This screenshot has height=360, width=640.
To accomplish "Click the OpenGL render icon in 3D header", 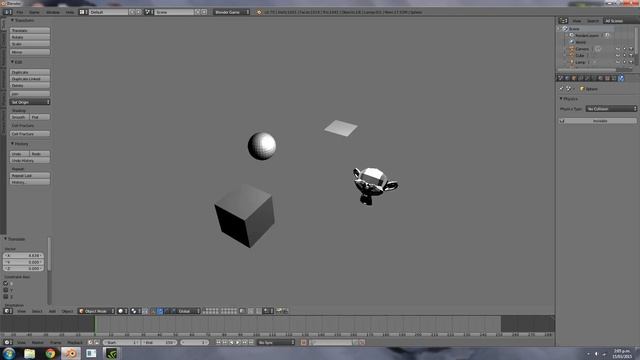I will pyautogui.click(x=279, y=311).
